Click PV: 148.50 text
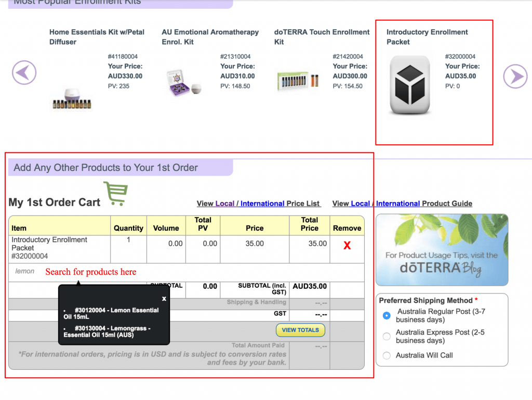The height and width of the screenshot is (400, 532). [235, 86]
